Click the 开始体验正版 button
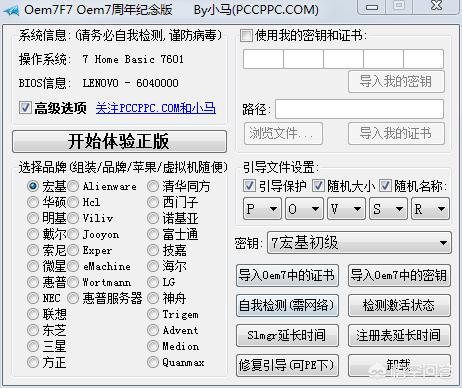 pyautogui.click(x=119, y=141)
